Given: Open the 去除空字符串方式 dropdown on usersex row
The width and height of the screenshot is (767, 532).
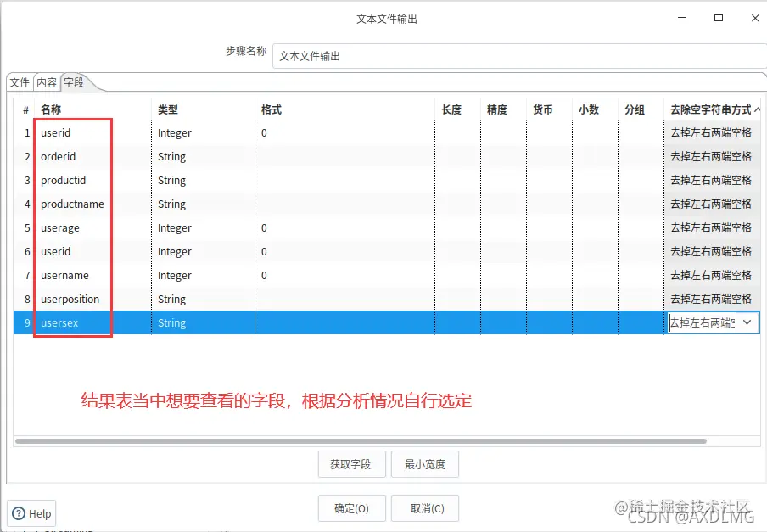Looking at the screenshot, I should pyautogui.click(x=747, y=322).
